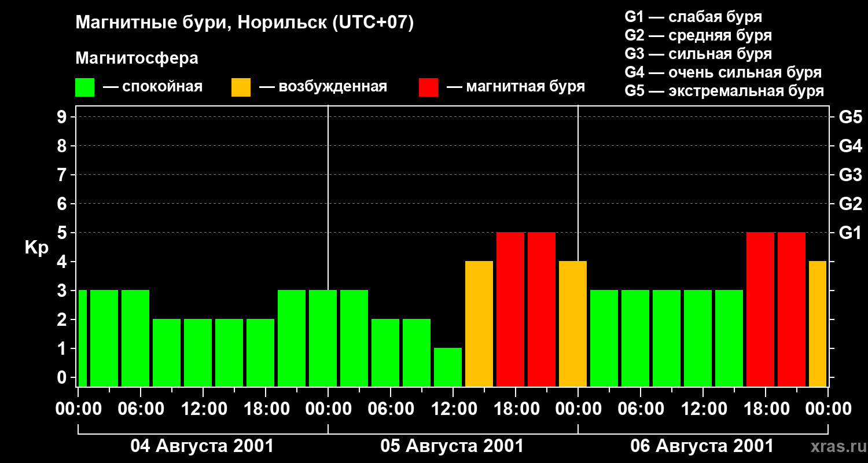Click the first orange Kp 4 bar on 05 Августа
The width and height of the screenshot is (868, 463).
pos(479,324)
